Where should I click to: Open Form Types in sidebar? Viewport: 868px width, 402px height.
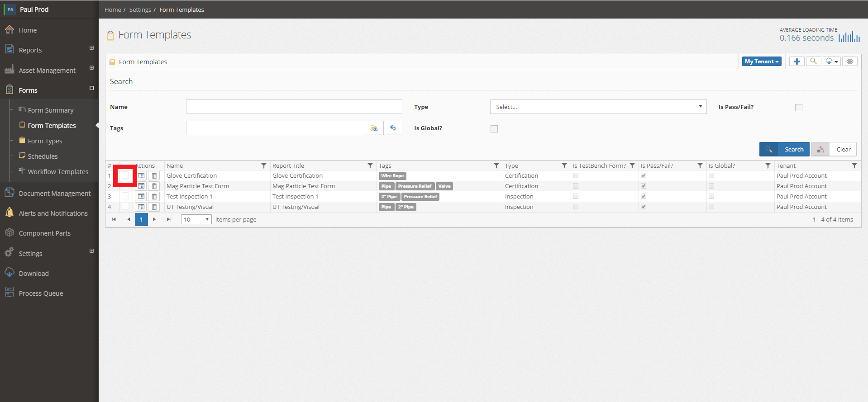[45, 141]
